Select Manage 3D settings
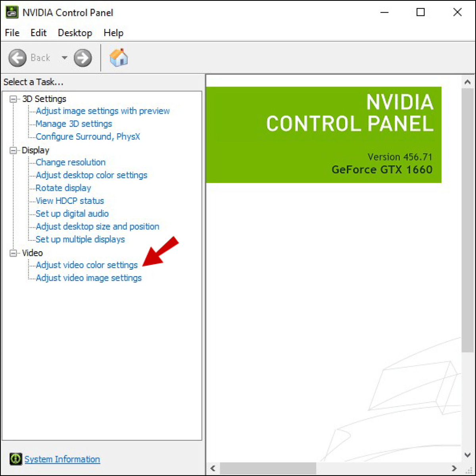This screenshot has width=476, height=476. 73,124
